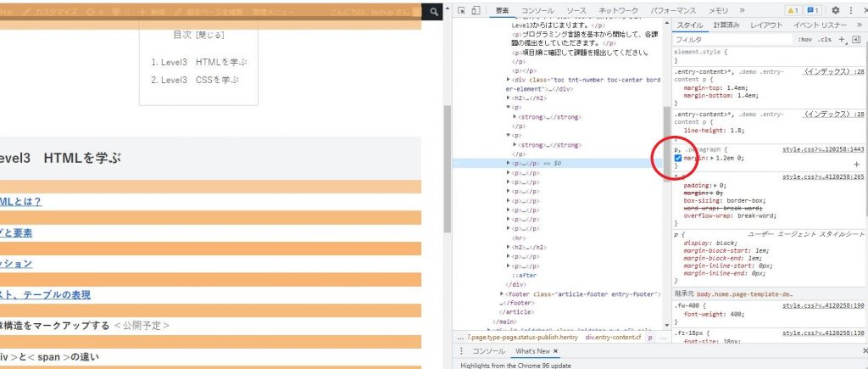Toggle the .cls class editor
This screenshot has width=868, height=369.
825,40
